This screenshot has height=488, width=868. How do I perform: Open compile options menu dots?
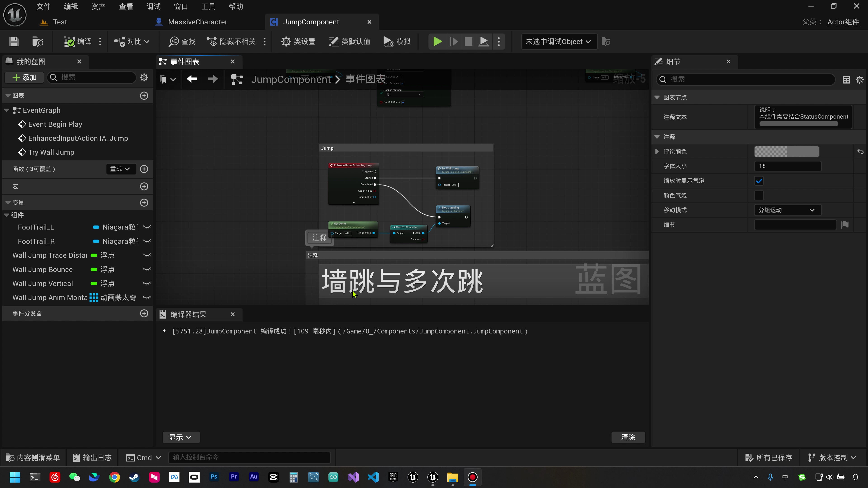(x=100, y=41)
